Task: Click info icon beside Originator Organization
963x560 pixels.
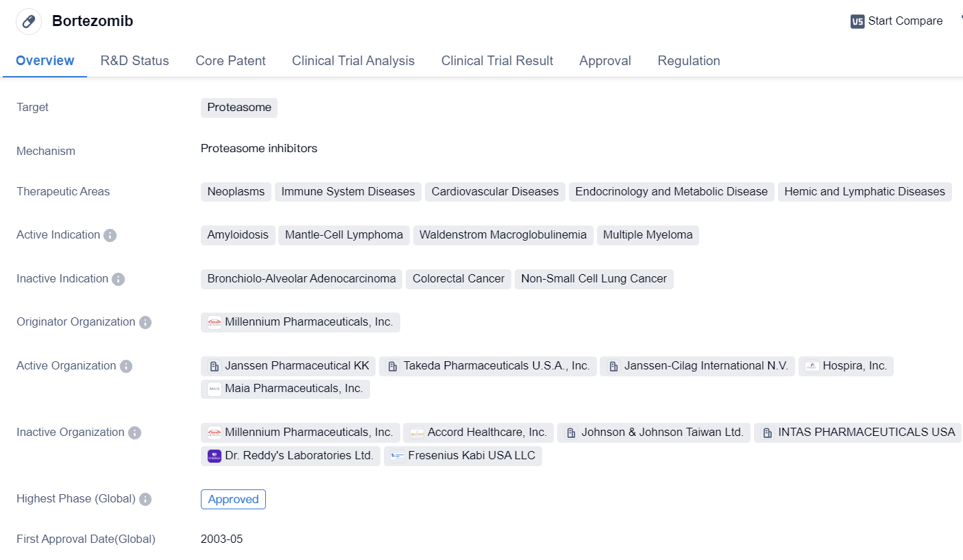Action: click(x=145, y=322)
